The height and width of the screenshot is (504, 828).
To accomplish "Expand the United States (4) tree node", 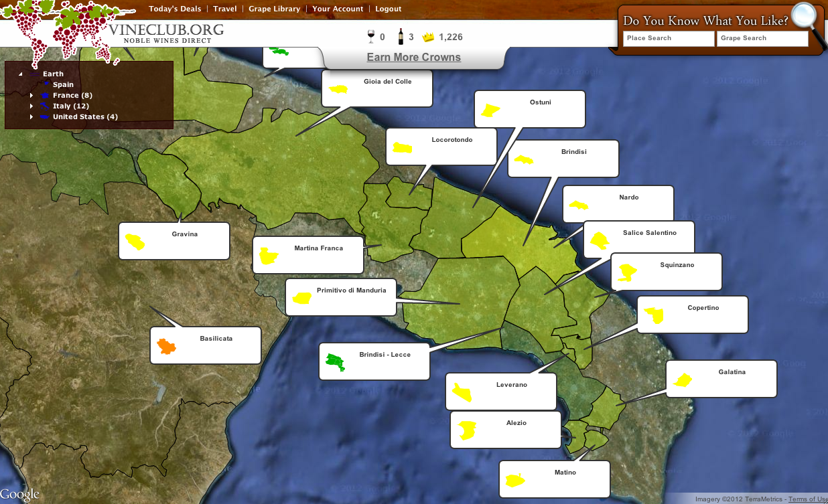I will [31, 117].
